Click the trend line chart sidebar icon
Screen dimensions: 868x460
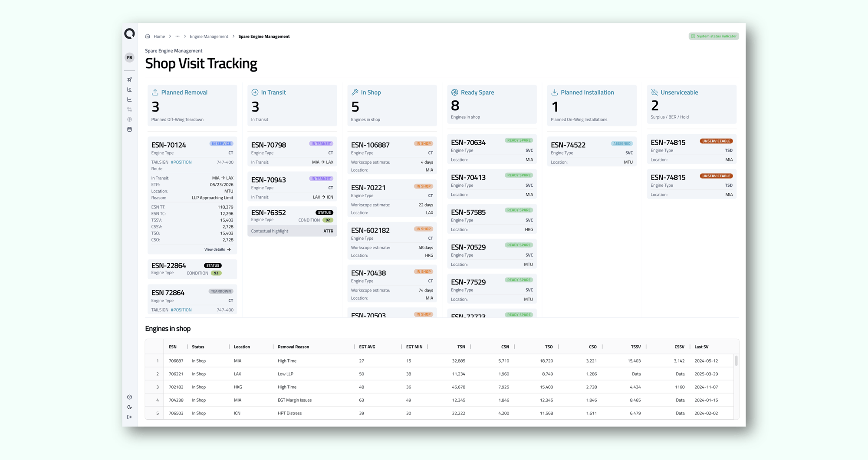pos(129,99)
